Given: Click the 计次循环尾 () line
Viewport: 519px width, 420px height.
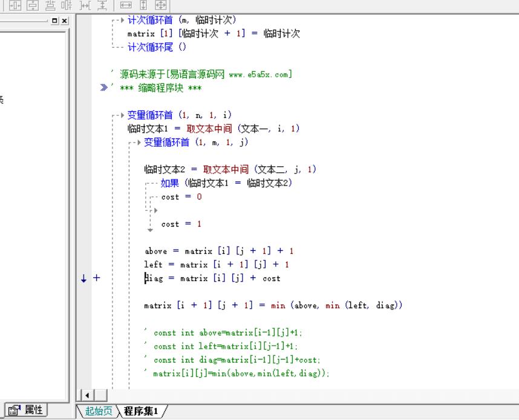Looking at the screenshot, I should (x=157, y=47).
